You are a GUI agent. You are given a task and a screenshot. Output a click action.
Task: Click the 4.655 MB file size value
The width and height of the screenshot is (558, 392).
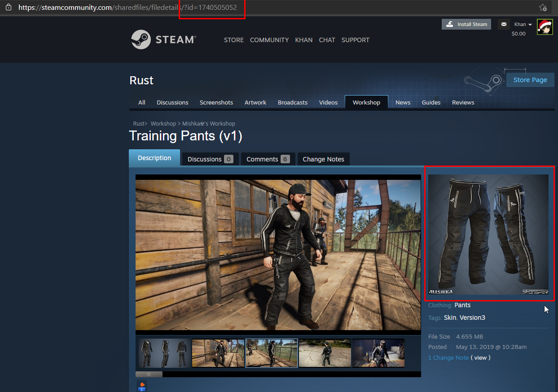click(x=470, y=336)
